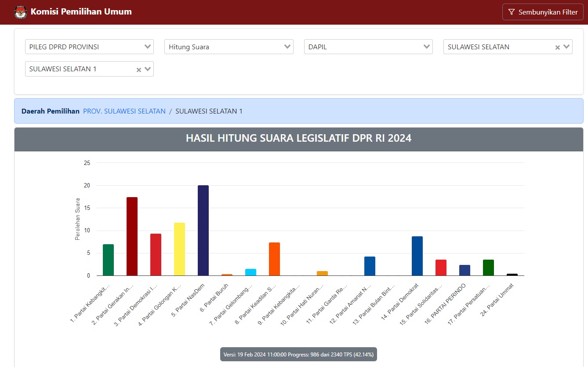
Task: Click the Partai Buruh small orange bar
Action: [x=227, y=275]
